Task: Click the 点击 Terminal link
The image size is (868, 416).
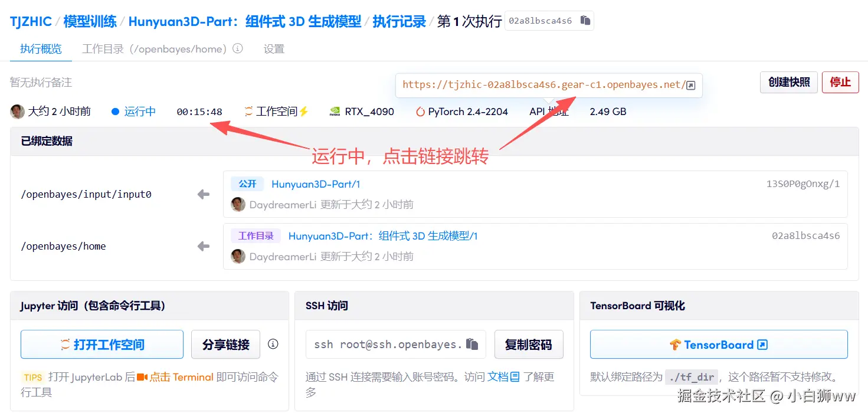Action: [x=181, y=377]
